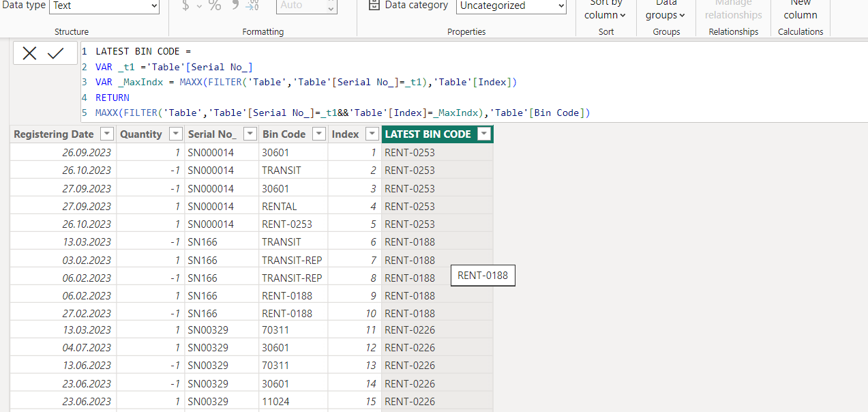Select the currency format dollar icon

point(186,5)
